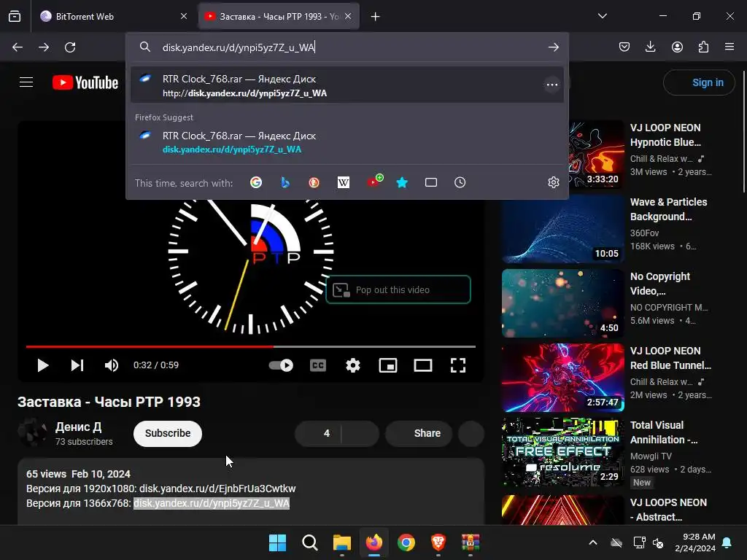Search this time with Wikipedia
Viewport: 747px width, 560px height.
pos(344,182)
